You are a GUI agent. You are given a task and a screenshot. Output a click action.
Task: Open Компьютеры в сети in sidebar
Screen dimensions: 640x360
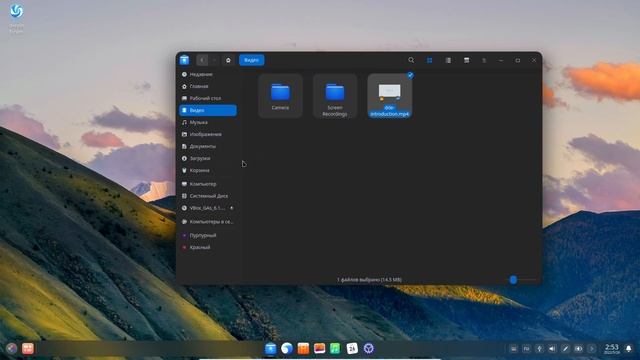[x=208, y=222]
